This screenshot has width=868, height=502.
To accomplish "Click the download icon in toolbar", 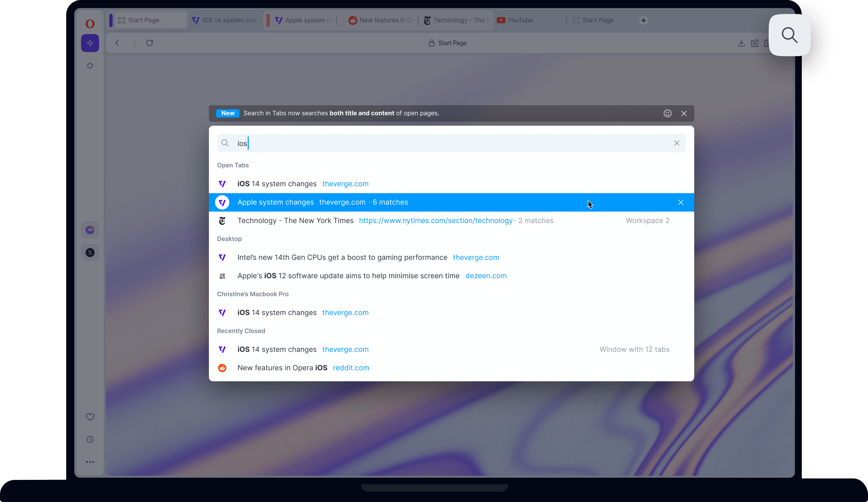I will [x=741, y=43].
